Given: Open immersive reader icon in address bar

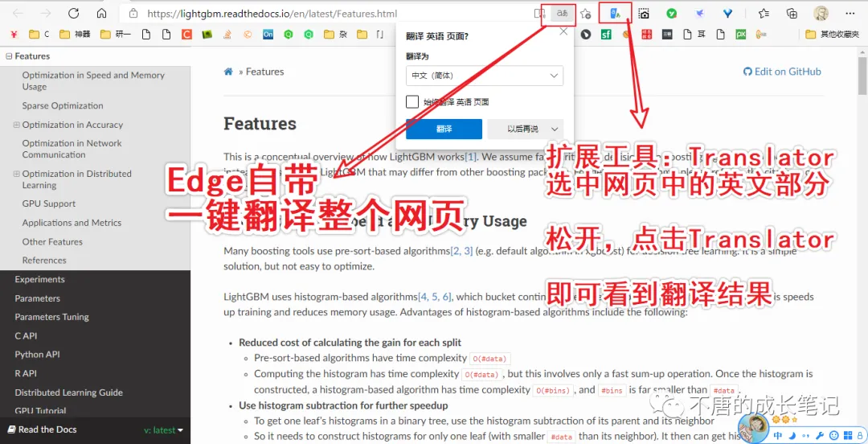Looking at the screenshot, I should (540, 14).
